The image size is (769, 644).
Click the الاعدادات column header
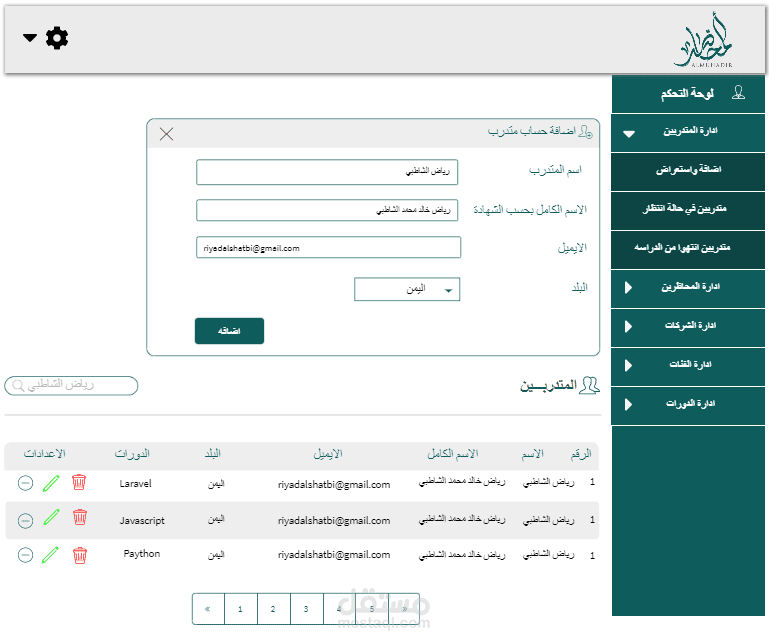click(x=45, y=454)
